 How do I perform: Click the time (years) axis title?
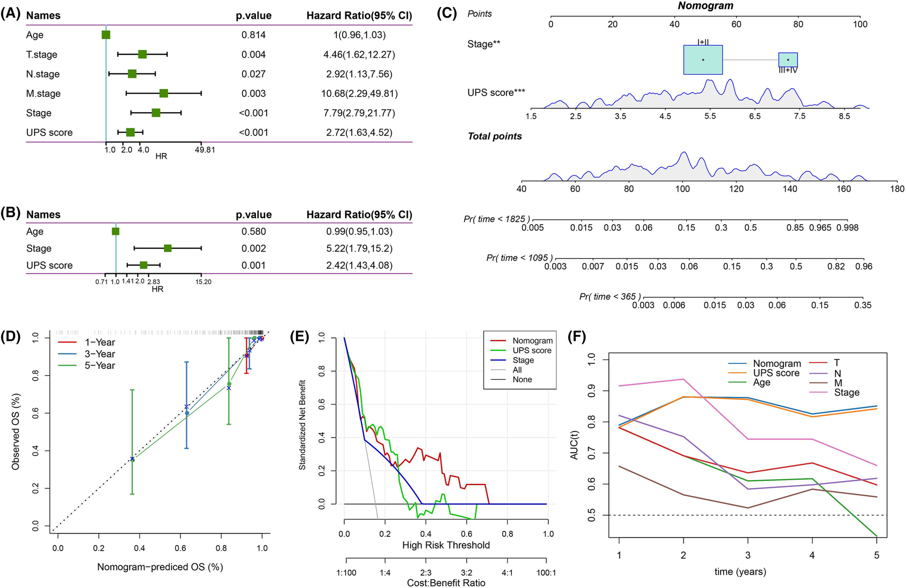(740, 572)
